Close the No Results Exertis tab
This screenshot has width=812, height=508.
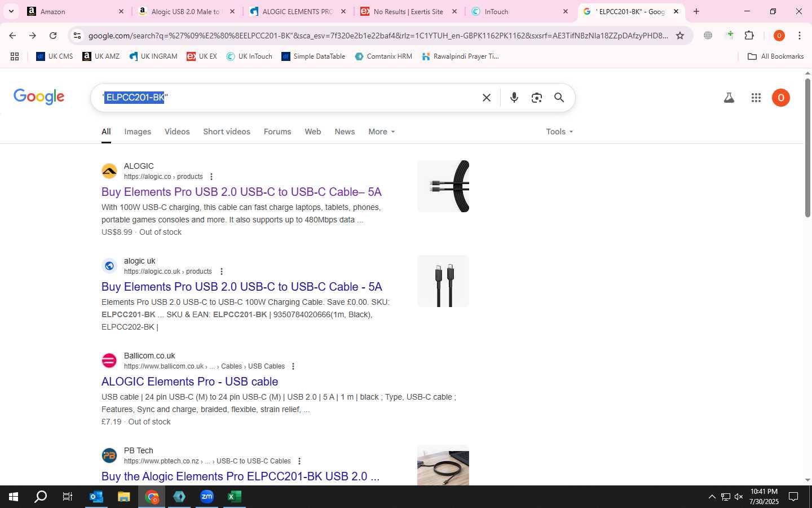tap(454, 11)
